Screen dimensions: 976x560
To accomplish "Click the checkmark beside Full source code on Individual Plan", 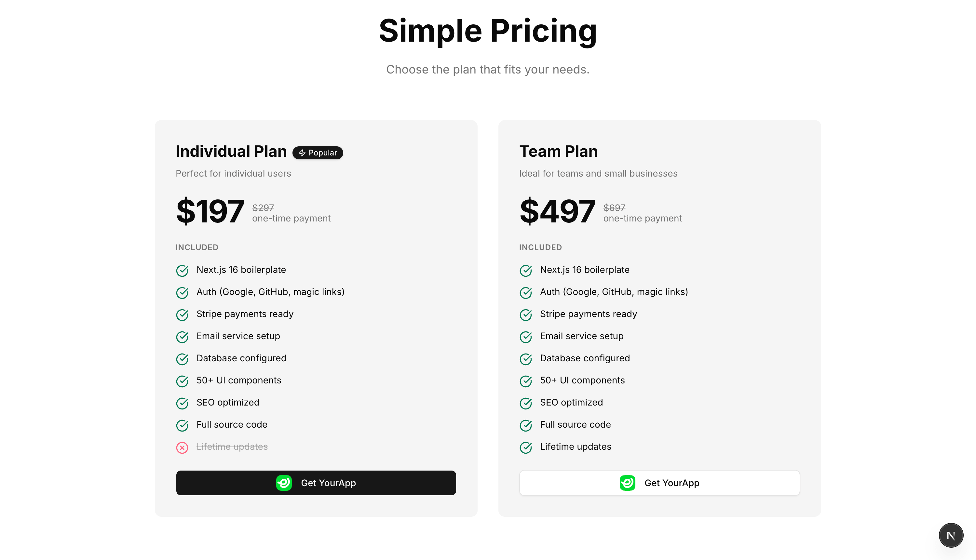I will point(182,425).
